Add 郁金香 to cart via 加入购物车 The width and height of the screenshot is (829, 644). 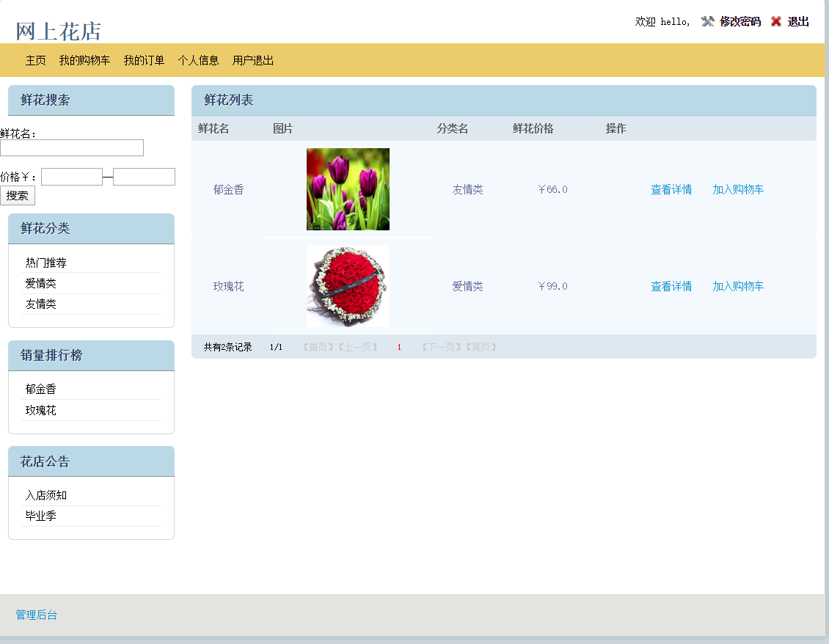[x=737, y=189]
